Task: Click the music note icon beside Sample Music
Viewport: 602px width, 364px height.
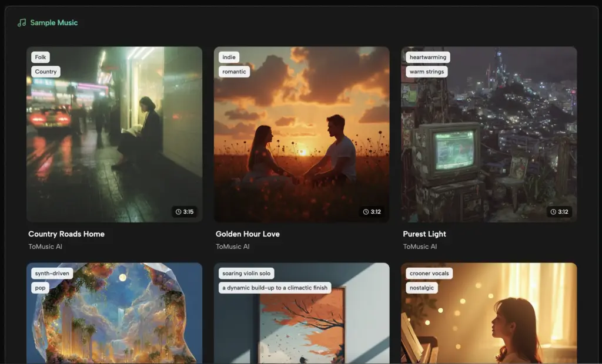Action: tap(21, 22)
